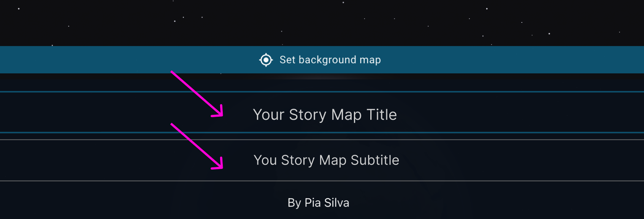The width and height of the screenshot is (644, 219).
Task: Click the separator above By Pia Silva
Action: 322,182
